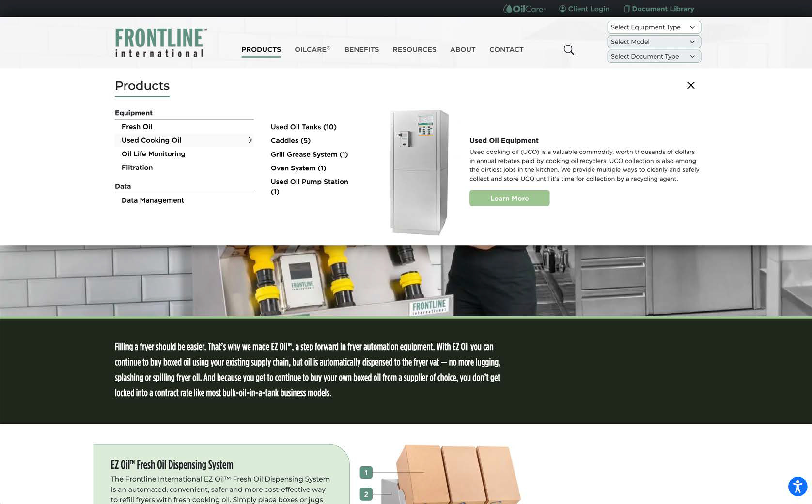Viewport: 812px width, 504px height.
Task: Expand Select Equipment Type dropdown
Action: [x=654, y=27]
